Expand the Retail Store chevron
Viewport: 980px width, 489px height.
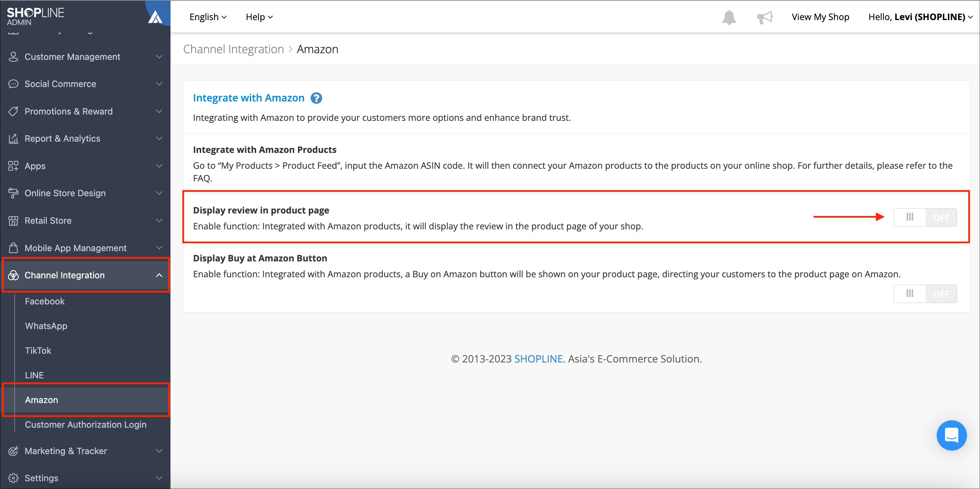coord(159,221)
